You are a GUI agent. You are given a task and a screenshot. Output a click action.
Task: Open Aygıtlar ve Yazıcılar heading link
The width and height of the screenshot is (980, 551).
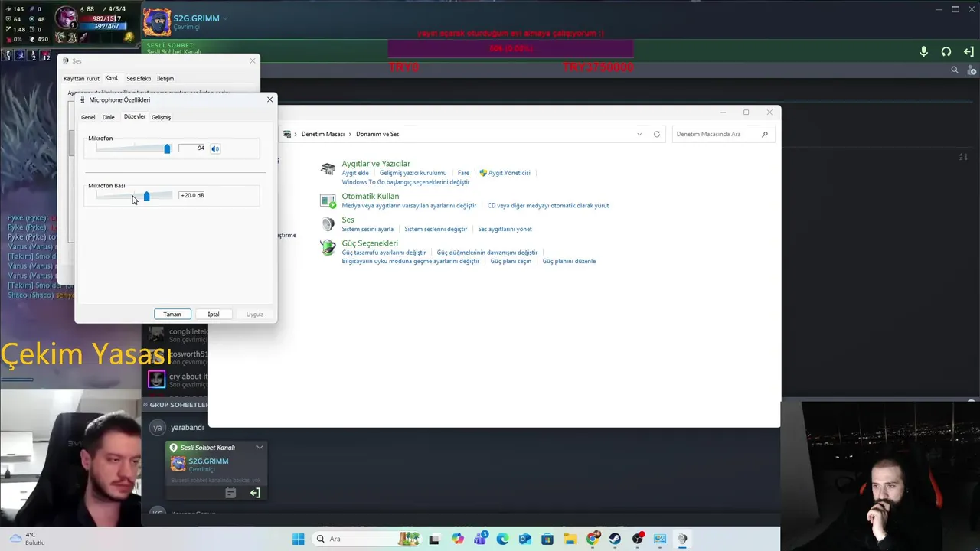[376, 163]
